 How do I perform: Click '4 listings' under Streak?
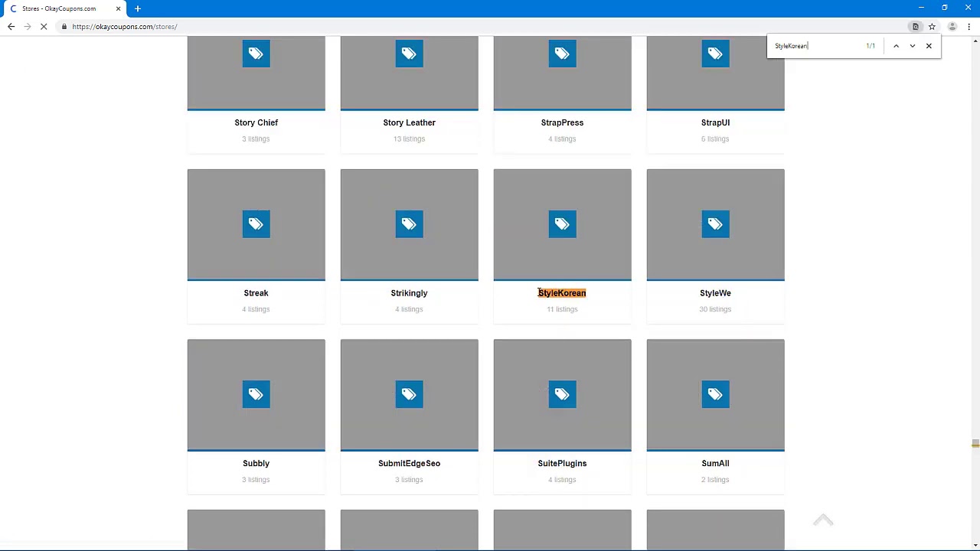(x=256, y=309)
